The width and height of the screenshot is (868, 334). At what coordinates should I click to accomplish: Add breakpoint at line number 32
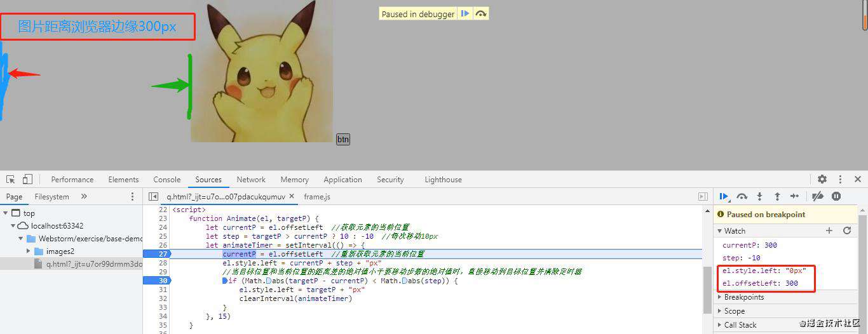pyautogui.click(x=163, y=298)
